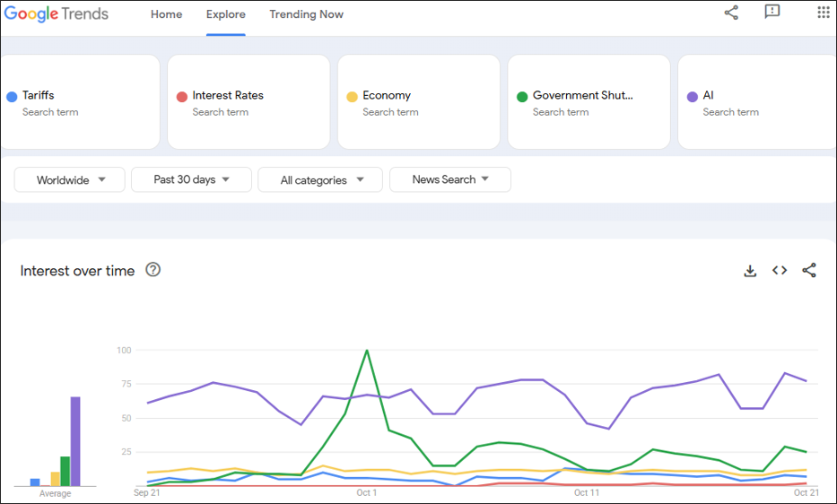This screenshot has width=837, height=504.
Task: Click the Google Trends logo
Action: tap(56, 13)
